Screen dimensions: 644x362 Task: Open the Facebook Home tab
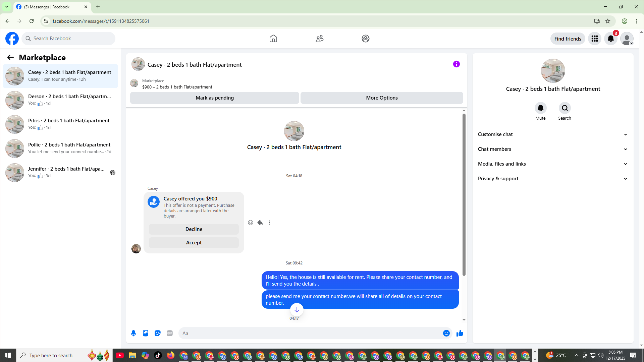tap(273, 39)
